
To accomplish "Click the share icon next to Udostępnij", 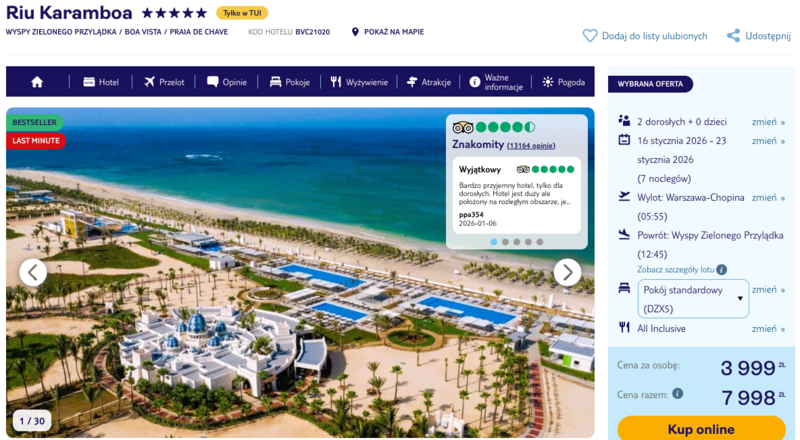I will tap(733, 36).
